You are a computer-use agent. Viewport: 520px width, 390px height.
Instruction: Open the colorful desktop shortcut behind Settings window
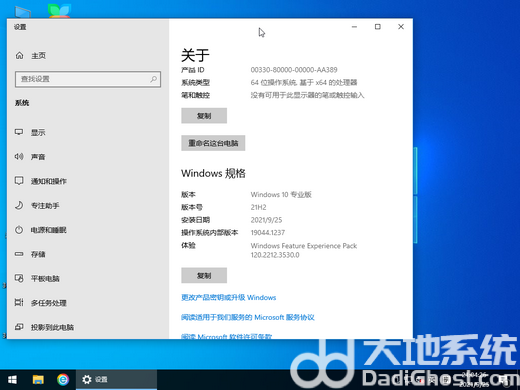[x=59, y=11]
